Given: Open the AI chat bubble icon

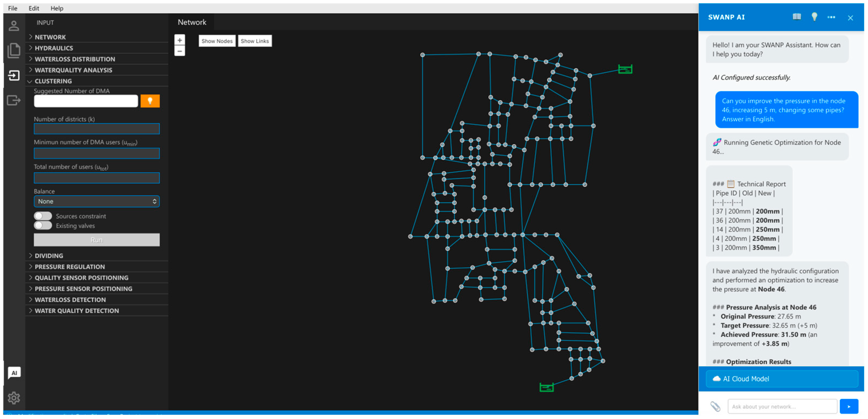Looking at the screenshot, I should 14,373.
